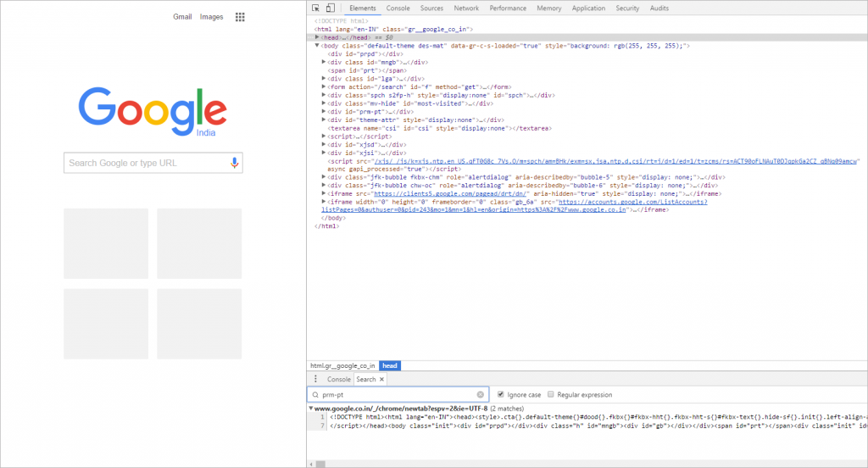
Task: Open the Sources tab
Action: 431,8
